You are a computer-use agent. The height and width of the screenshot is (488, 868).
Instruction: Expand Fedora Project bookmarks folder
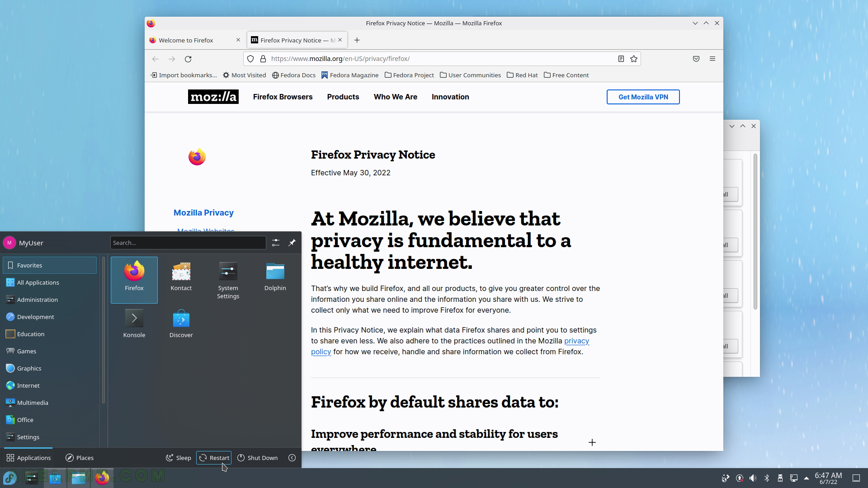coord(410,75)
